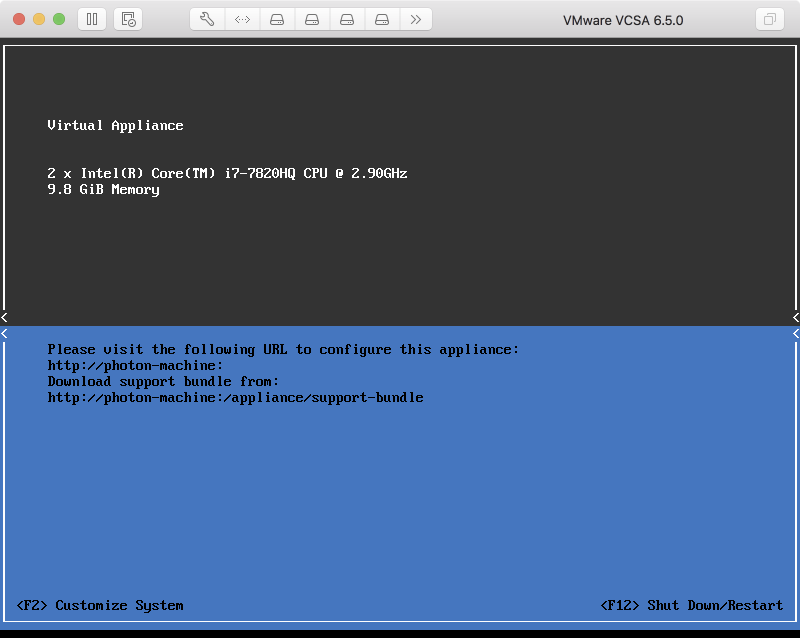Click the first hard disk icon
Viewport: 800px width, 638px height.
tap(277, 19)
